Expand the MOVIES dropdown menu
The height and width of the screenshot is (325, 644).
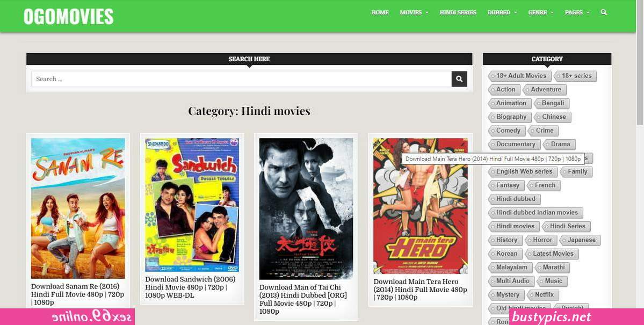[414, 12]
